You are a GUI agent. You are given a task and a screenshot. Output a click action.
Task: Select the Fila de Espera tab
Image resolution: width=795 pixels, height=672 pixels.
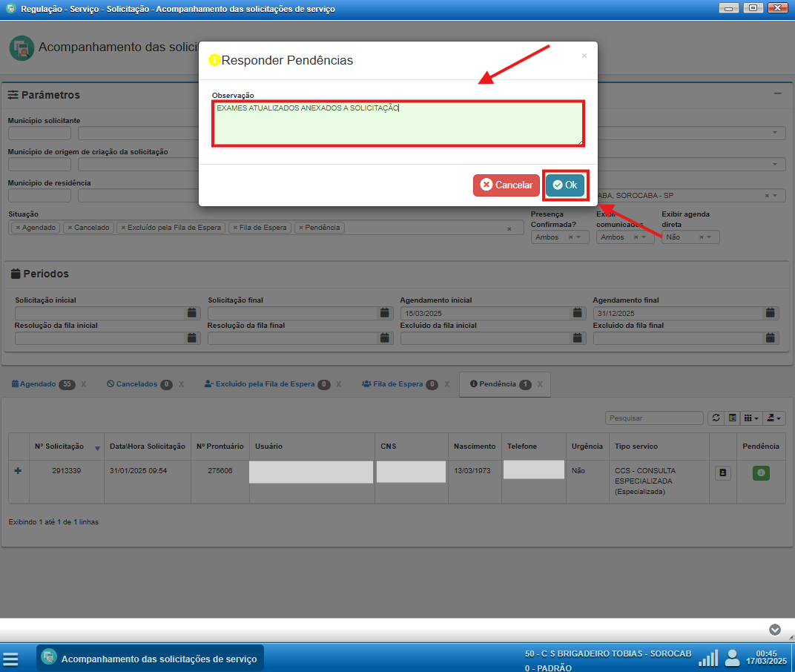(x=392, y=384)
